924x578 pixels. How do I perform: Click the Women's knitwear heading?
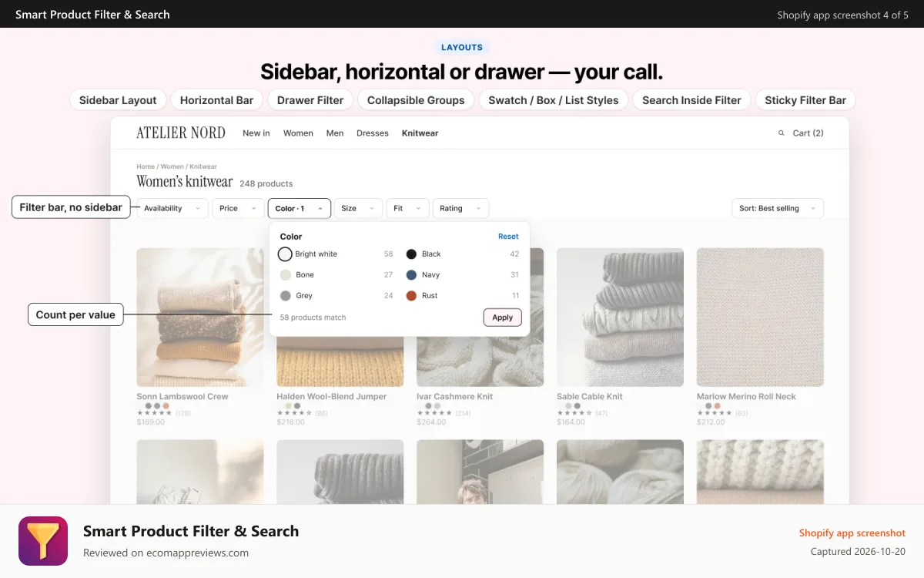[x=185, y=182]
